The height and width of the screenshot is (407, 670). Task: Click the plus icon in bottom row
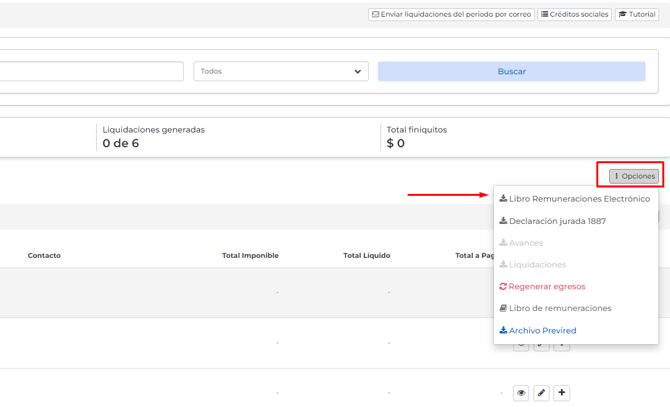pyautogui.click(x=562, y=393)
